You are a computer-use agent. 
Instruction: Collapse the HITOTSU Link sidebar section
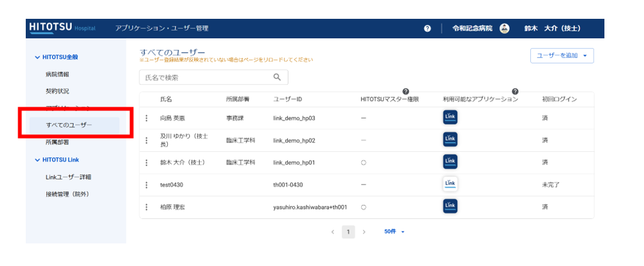point(37,160)
